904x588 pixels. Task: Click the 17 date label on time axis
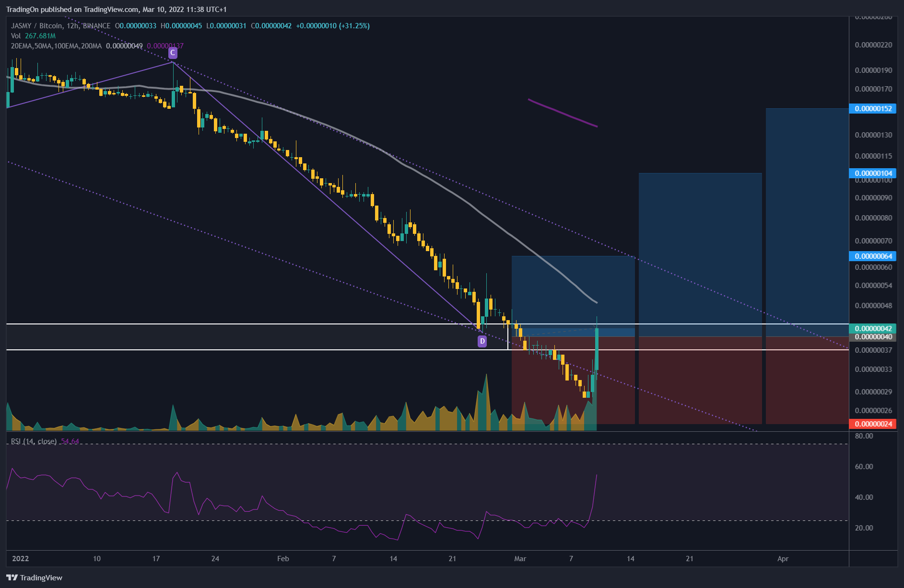(156, 559)
